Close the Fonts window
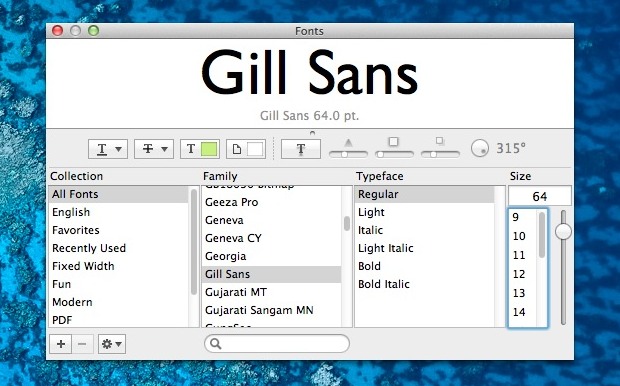 (x=58, y=30)
